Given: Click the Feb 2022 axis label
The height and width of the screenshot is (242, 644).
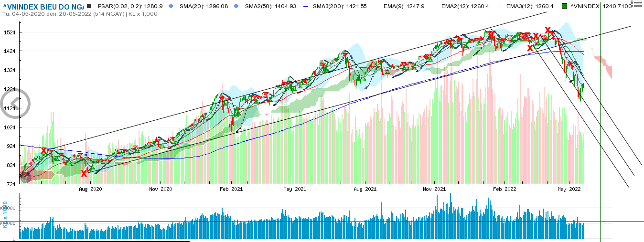Looking at the screenshot, I should click(504, 189).
